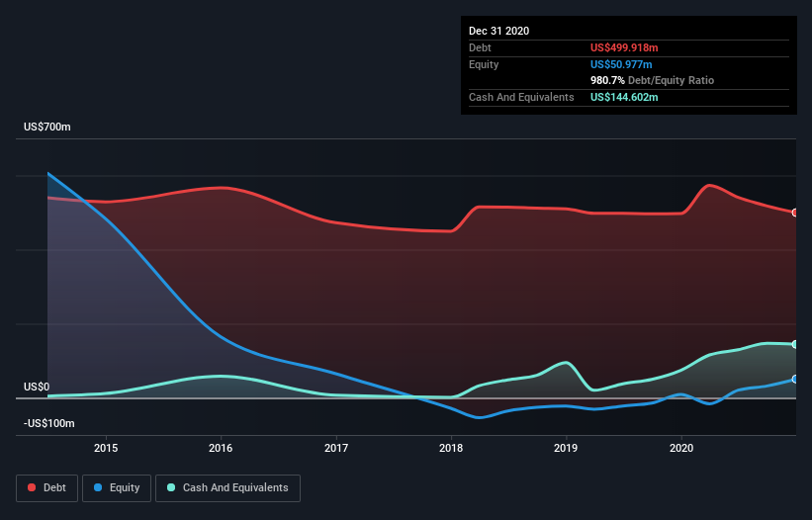Select the 2020 x-axis label
This screenshot has width=812, height=520.
(x=681, y=448)
